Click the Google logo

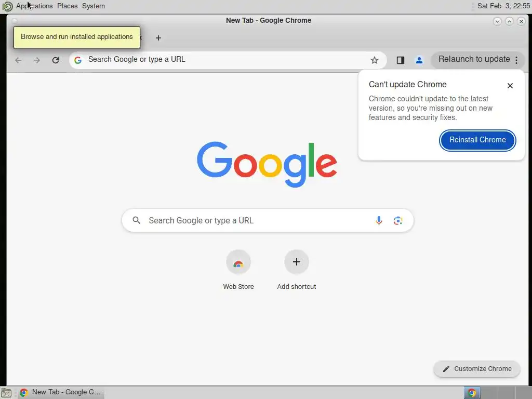coord(267,164)
